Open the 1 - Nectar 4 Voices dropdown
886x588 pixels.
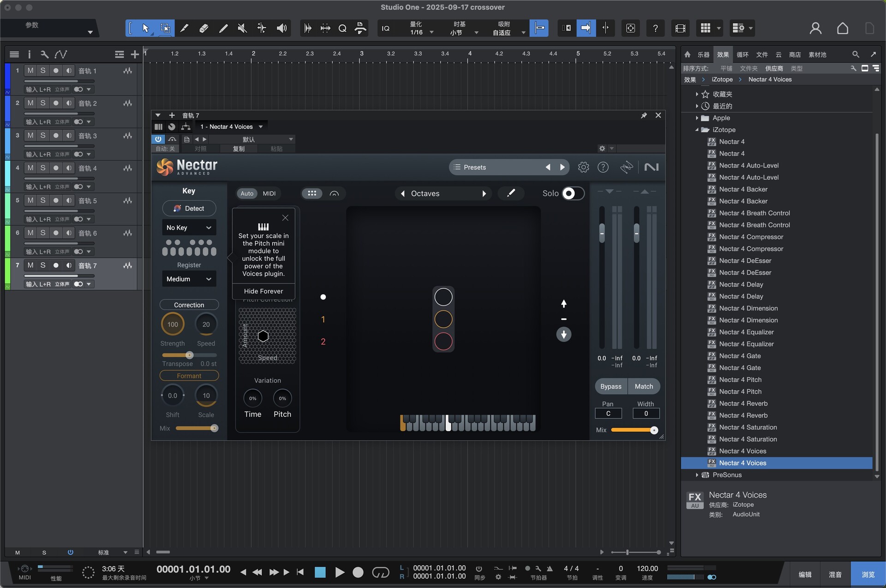(231, 126)
